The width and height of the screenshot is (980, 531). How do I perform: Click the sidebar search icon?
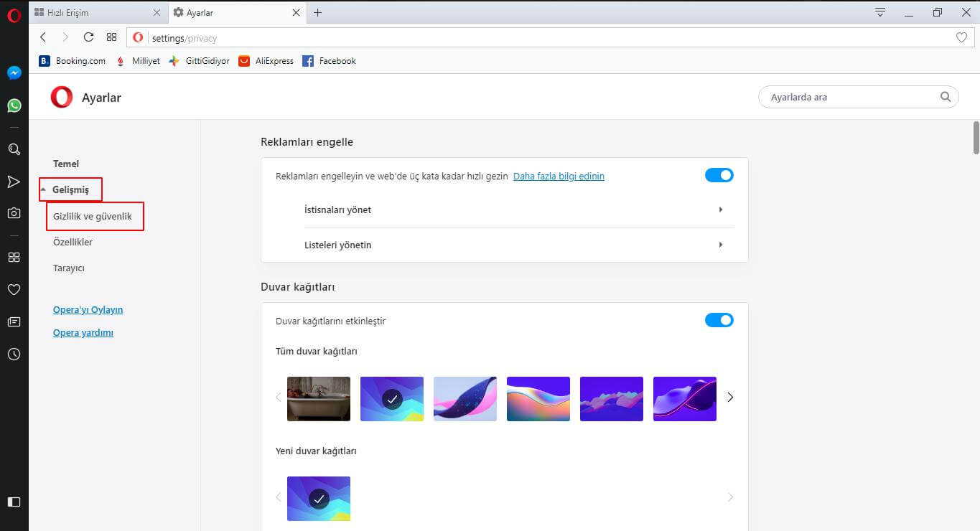point(14,149)
